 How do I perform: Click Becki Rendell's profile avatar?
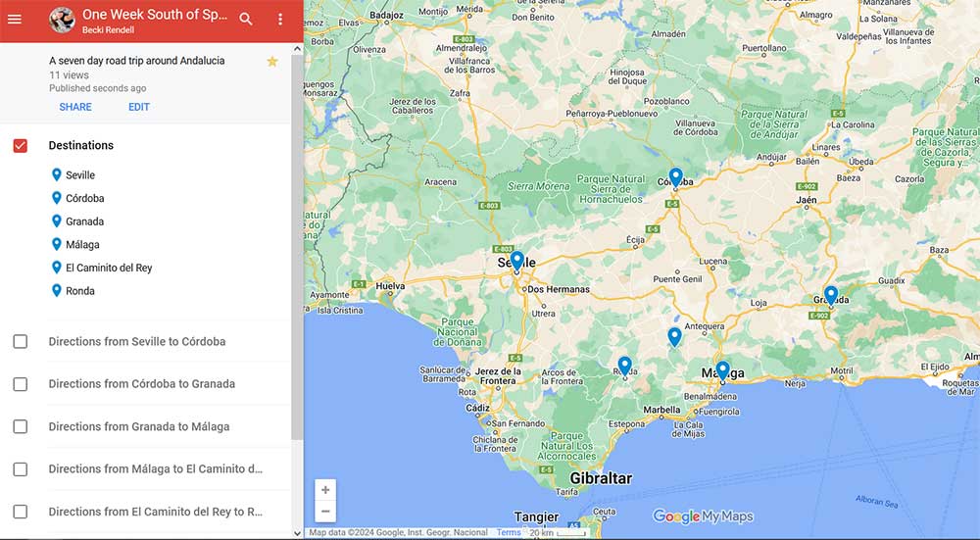point(62,21)
